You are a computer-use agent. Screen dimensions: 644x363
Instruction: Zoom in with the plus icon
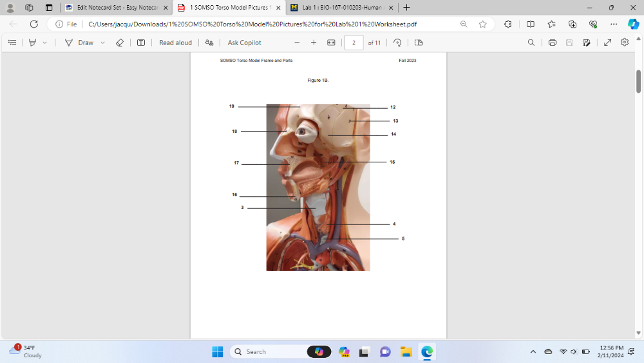(314, 43)
